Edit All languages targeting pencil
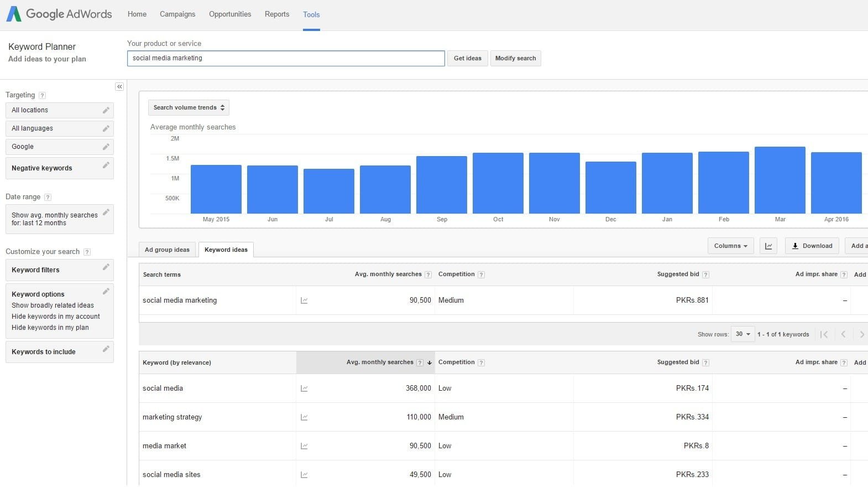Image resolution: width=868 pixels, height=487 pixels. pyautogui.click(x=106, y=128)
